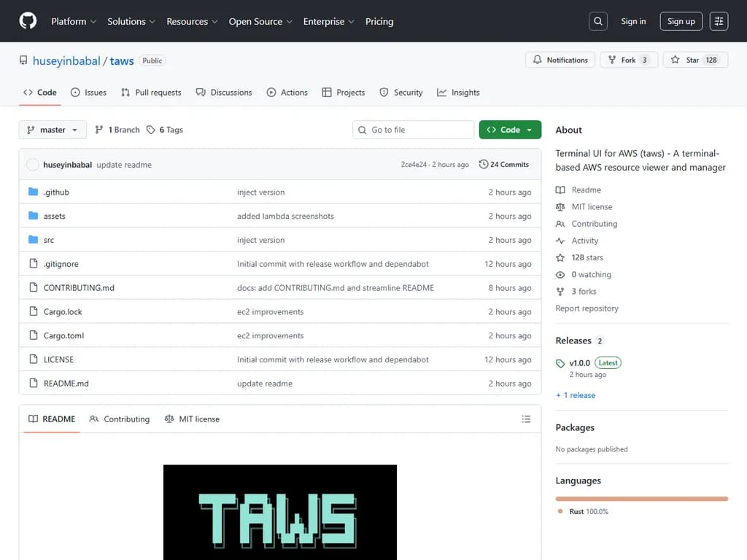
Task: Click the Go to file field
Action: coord(413,129)
